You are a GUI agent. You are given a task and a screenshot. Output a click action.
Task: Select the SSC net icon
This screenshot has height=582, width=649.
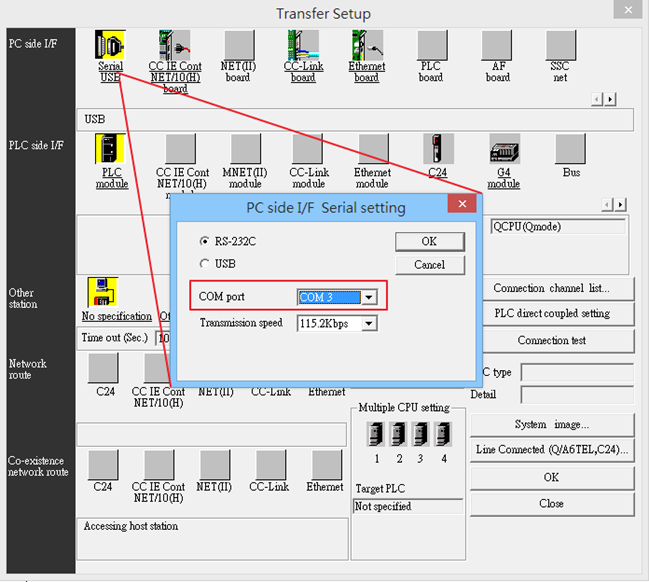tap(561, 45)
